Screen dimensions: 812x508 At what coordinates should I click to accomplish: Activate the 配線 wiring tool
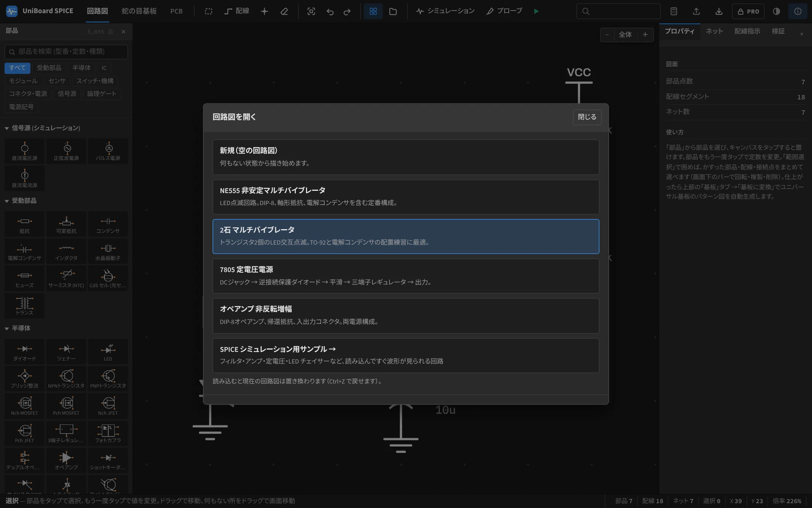click(x=237, y=11)
